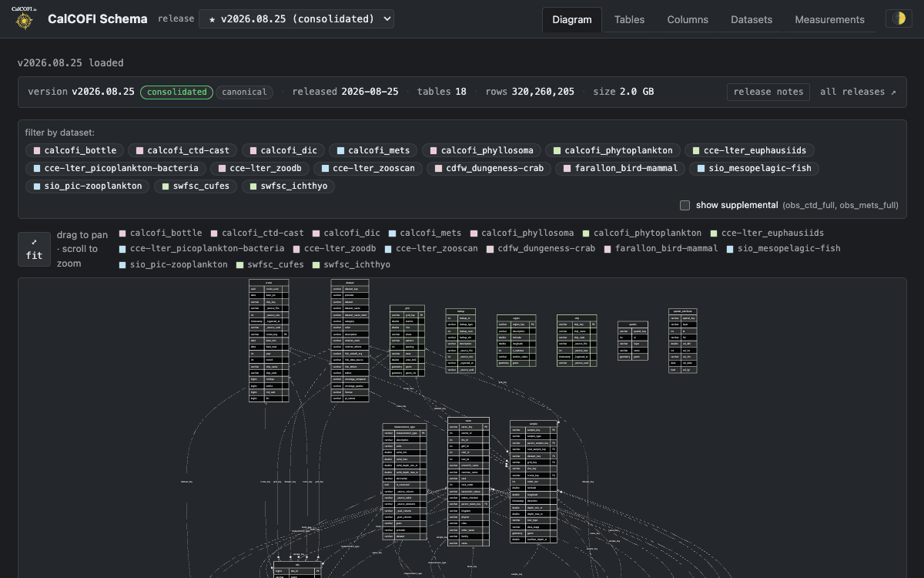Switch to the Tables tab
924x578 pixels.
pos(629,19)
